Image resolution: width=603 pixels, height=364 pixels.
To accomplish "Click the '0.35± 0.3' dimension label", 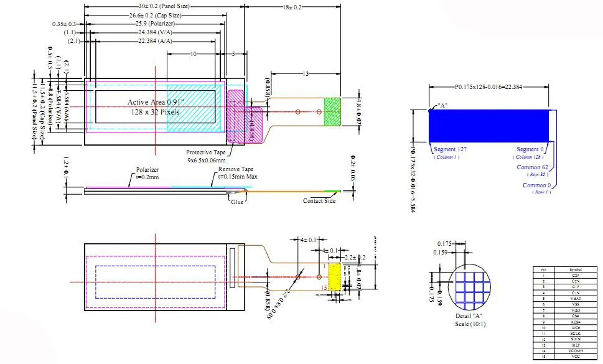I will pyautogui.click(x=64, y=24).
